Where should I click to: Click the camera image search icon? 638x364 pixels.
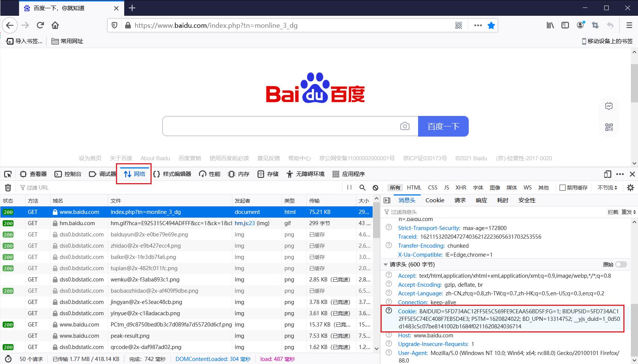[x=405, y=126]
